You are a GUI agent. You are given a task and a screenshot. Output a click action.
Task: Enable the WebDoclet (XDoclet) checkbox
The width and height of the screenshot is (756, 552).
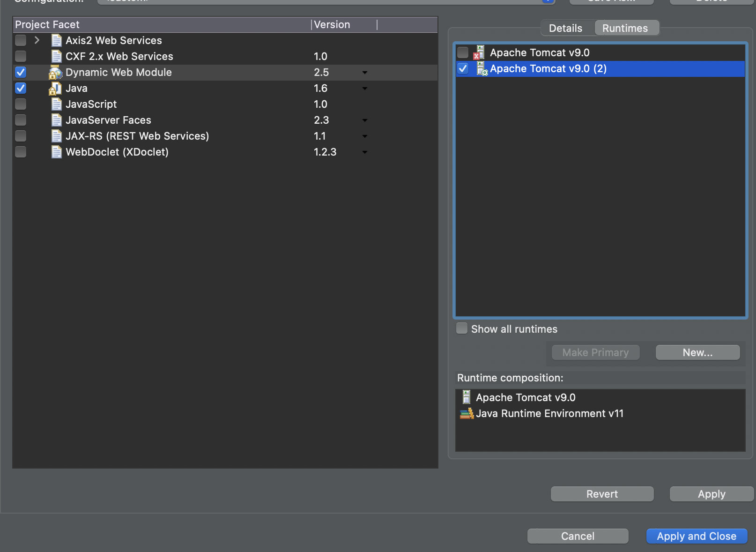pyautogui.click(x=21, y=152)
